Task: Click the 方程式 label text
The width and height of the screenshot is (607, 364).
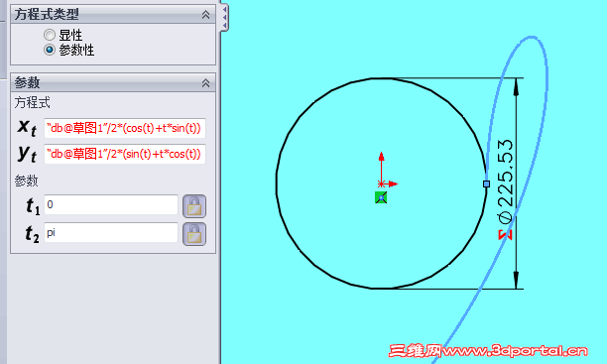Action: [x=33, y=102]
